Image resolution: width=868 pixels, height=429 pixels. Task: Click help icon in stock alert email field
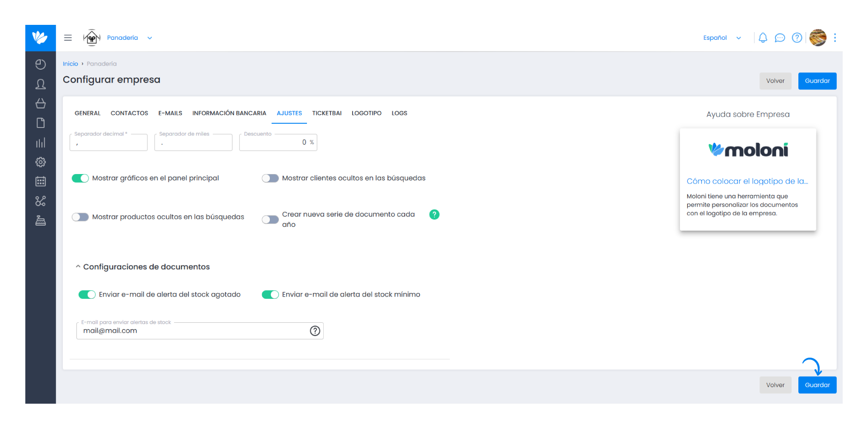tap(315, 331)
